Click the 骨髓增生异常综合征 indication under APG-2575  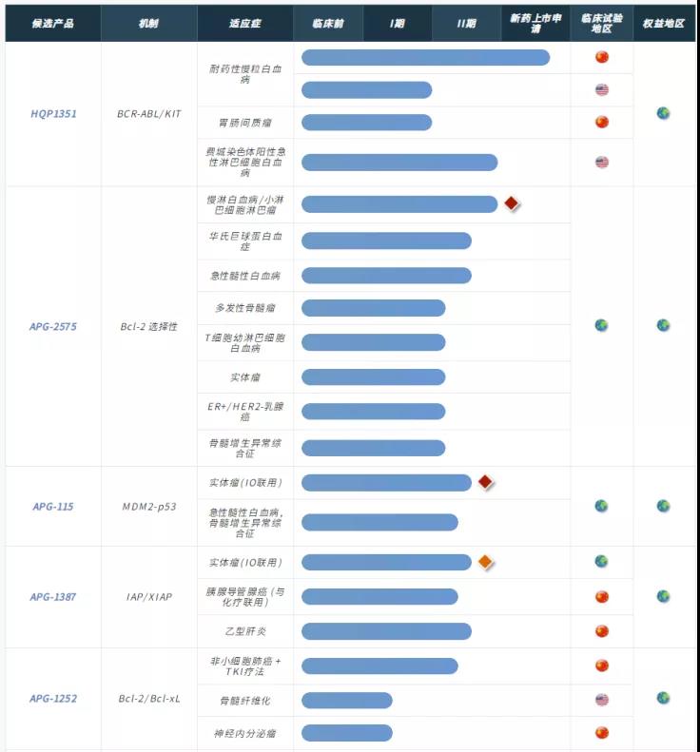(245, 448)
